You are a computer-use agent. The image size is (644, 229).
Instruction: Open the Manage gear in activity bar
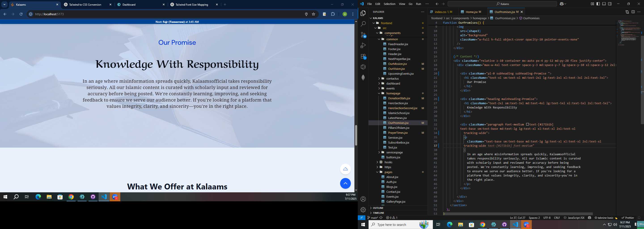pos(363,210)
